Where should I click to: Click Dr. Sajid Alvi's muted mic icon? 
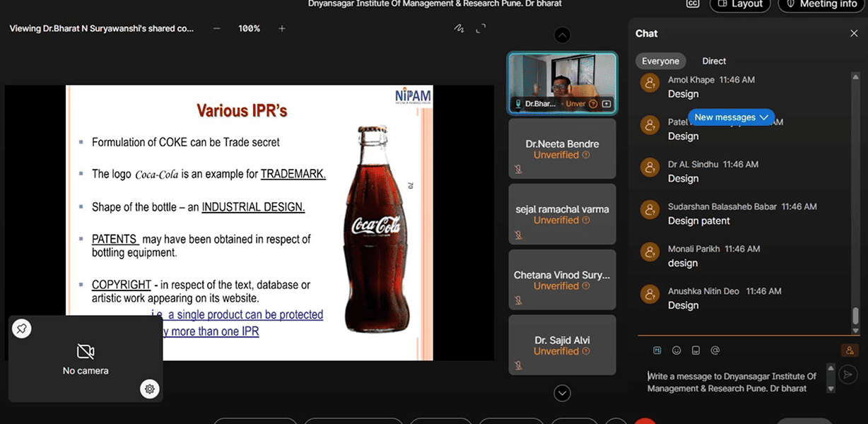tap(517, 366)
